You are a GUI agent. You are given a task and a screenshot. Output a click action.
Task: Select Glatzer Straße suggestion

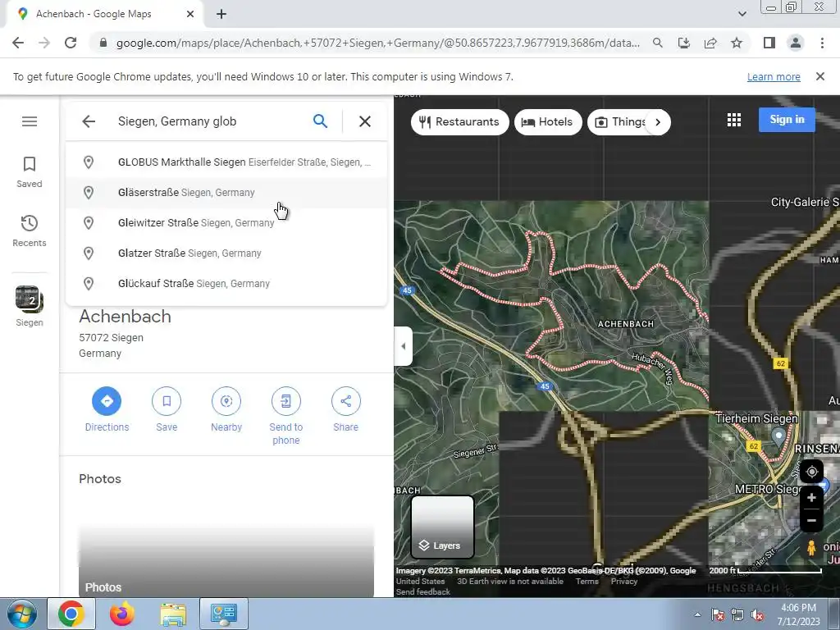(x=226, y=253)
